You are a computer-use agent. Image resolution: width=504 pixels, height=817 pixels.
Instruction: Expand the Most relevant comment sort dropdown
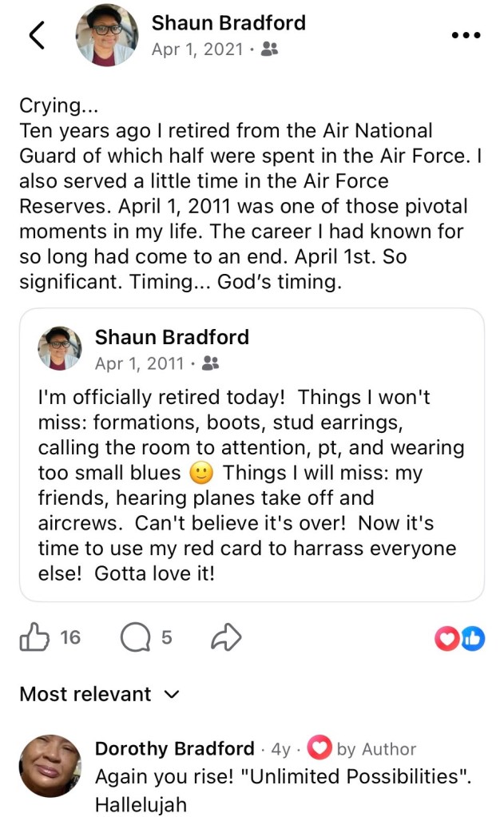[99, 694]
